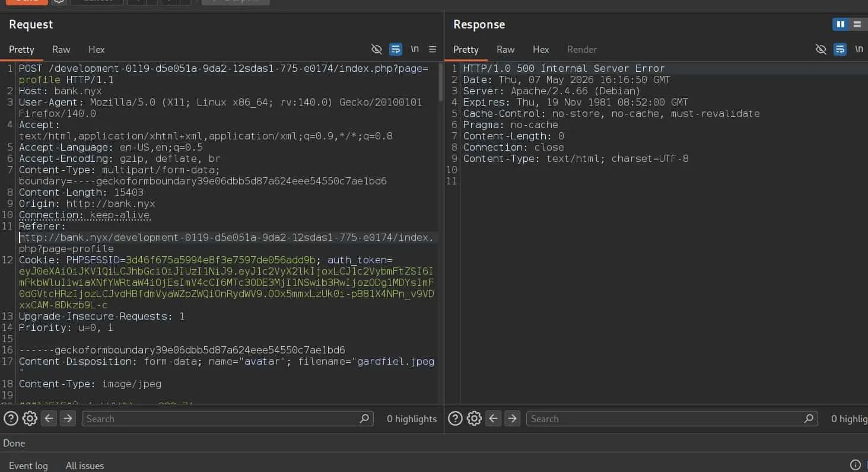Toggle line wrap icon in Response panel
Screen dimensions: 868x472
(x=840, y=49)
